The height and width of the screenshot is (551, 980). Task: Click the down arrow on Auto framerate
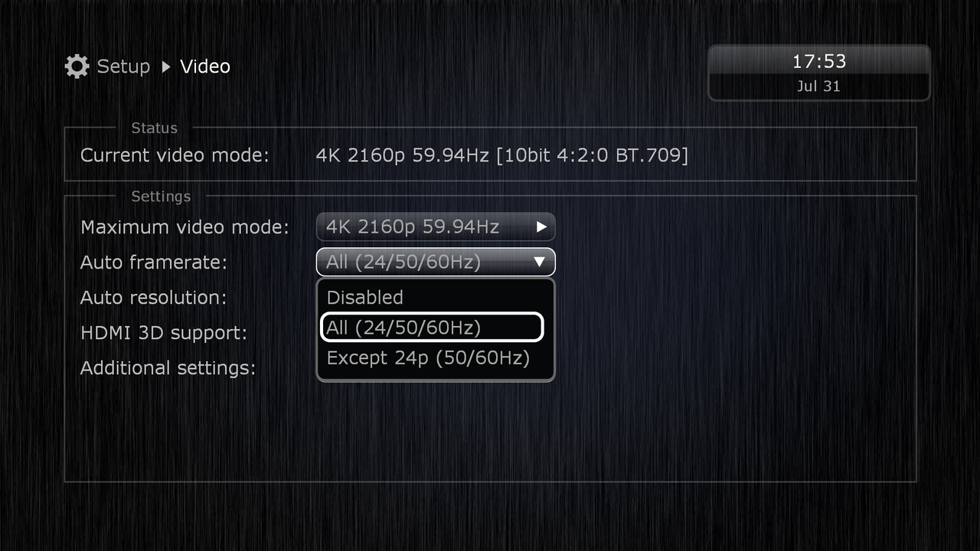pyautogui.click(x=539, y=262)
